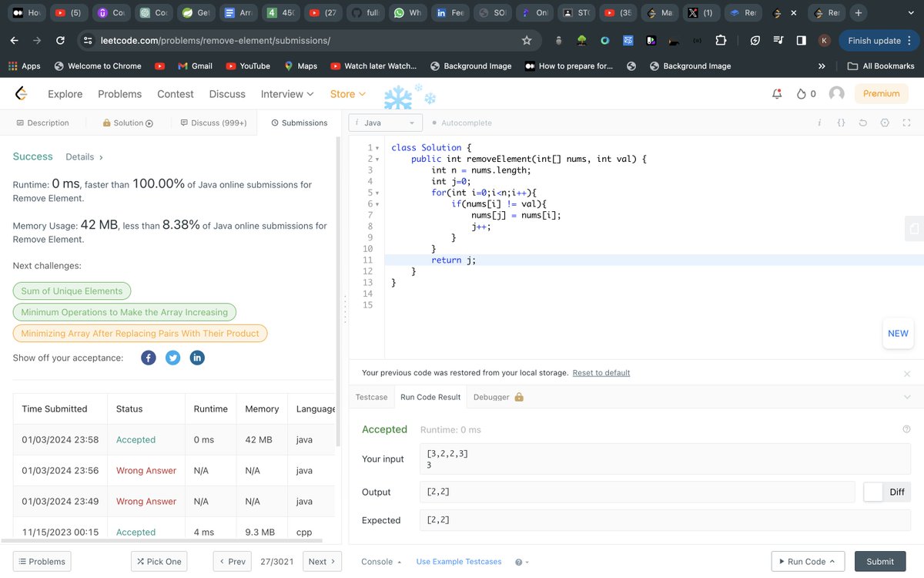Open the Sum of Unique Elements challenge
Viewport: 924px width, 578px height.
pos(72,291)
